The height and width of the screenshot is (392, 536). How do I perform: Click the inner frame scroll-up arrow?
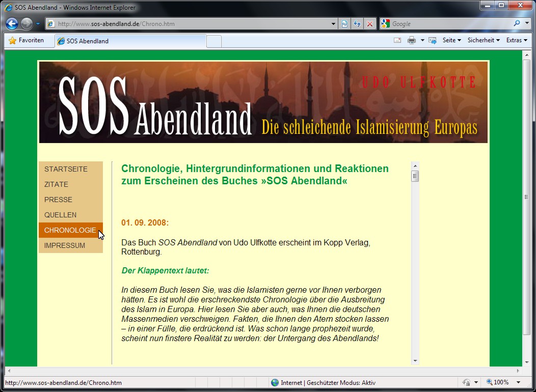pyautogui.click(x=415, y=166)
